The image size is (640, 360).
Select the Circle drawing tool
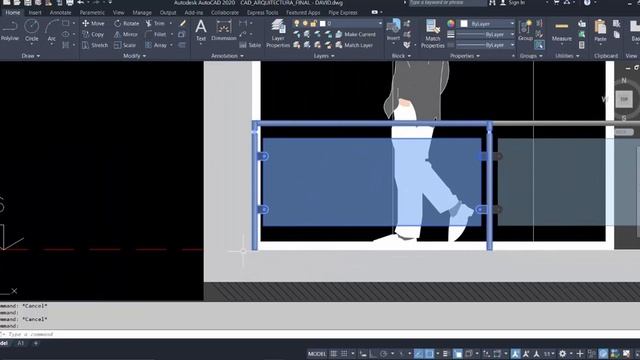click(31, 31)
